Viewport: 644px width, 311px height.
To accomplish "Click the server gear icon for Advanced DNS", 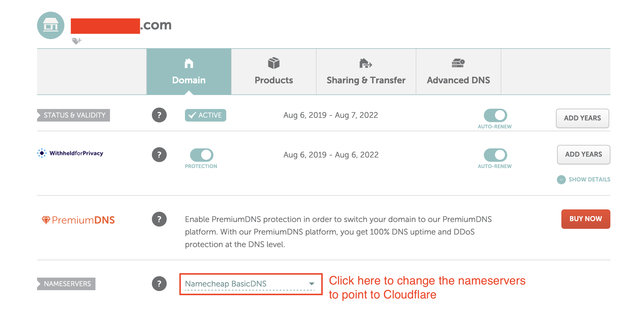I will (458, 63).
